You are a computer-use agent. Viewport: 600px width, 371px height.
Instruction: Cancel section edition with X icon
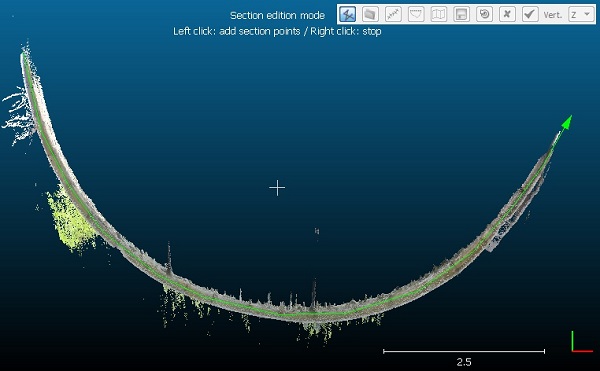[x=507, y=15]
